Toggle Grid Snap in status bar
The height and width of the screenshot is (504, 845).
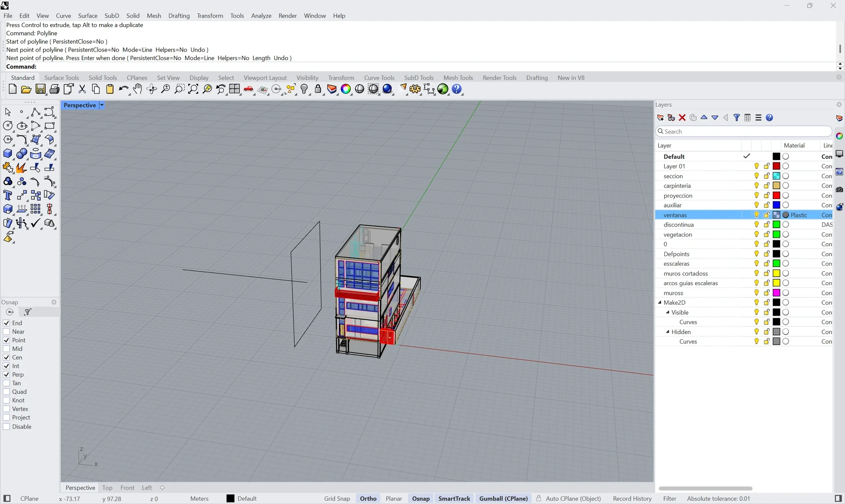point(337,499)
